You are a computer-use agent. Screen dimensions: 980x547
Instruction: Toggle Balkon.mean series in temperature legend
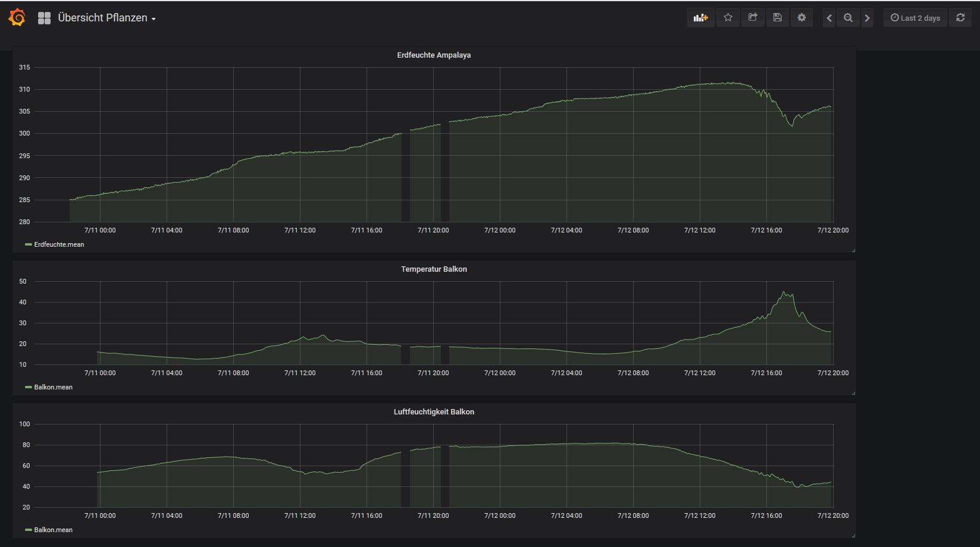coord(53,387)
